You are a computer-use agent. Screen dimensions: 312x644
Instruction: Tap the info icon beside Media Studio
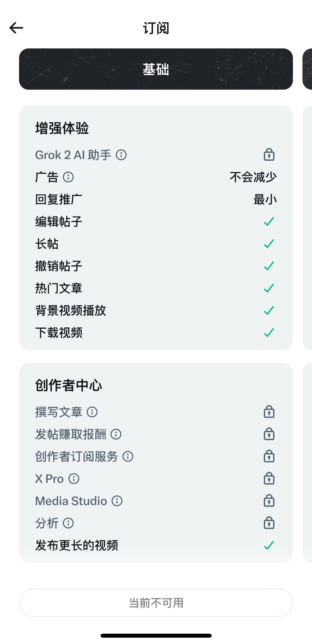pos(117,501)
